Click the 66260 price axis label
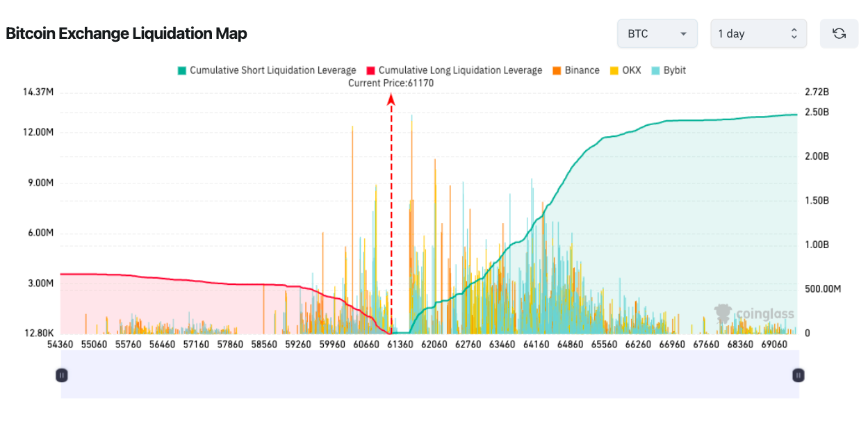This screenshot has width=868, height=426. tap(638, 345)
